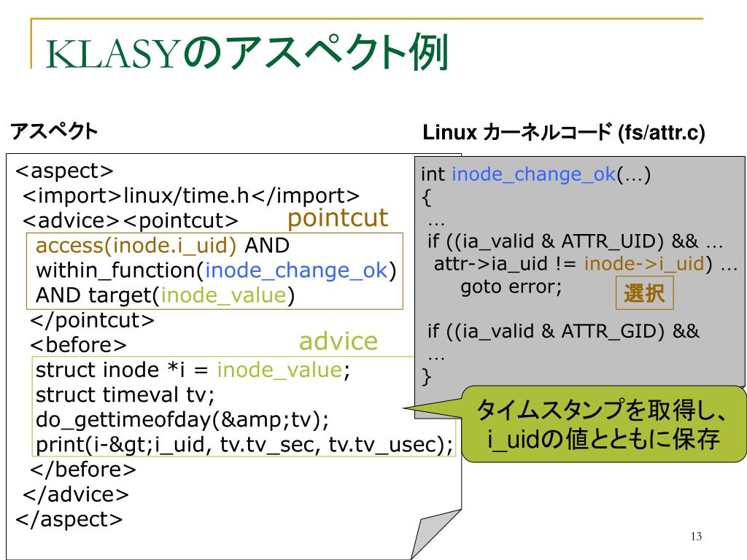Click the '<before>' opening tag
Viewport: 747px width, 560px height.
tap(79, 345)
